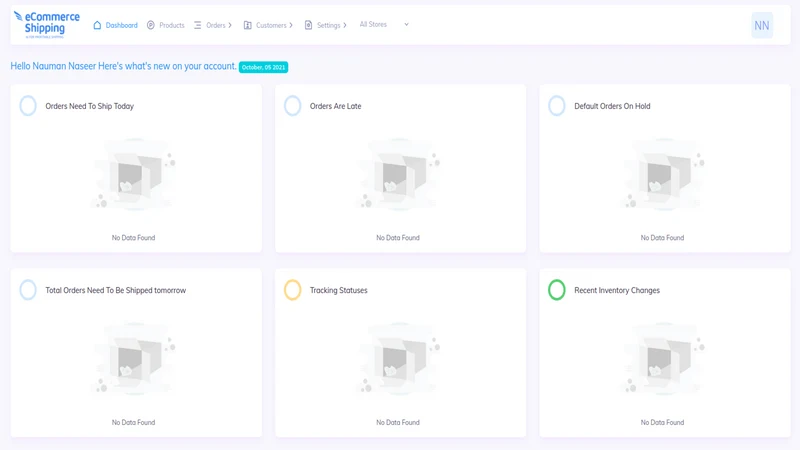This screenshot has width=800, height=450.
Task: Select Total Orders Need To Be Shipped tomorrow title
Action: [115, 290]
